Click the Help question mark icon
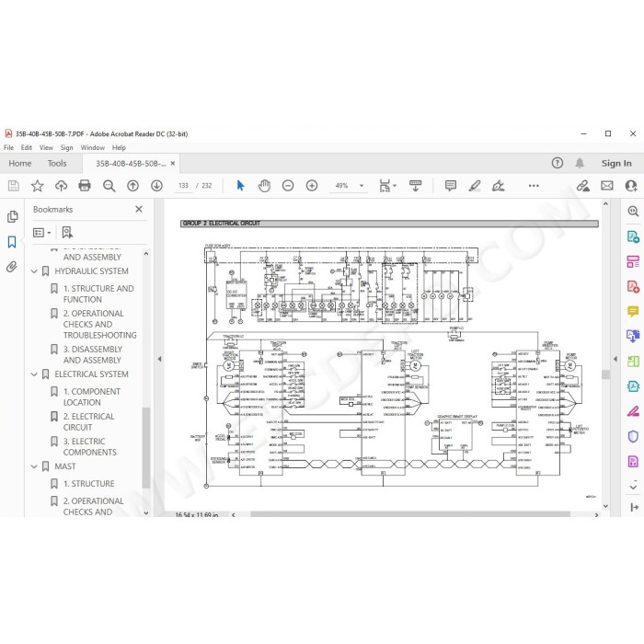The width and height of the screenshot is (644, 644). click(x=557, y=163)
